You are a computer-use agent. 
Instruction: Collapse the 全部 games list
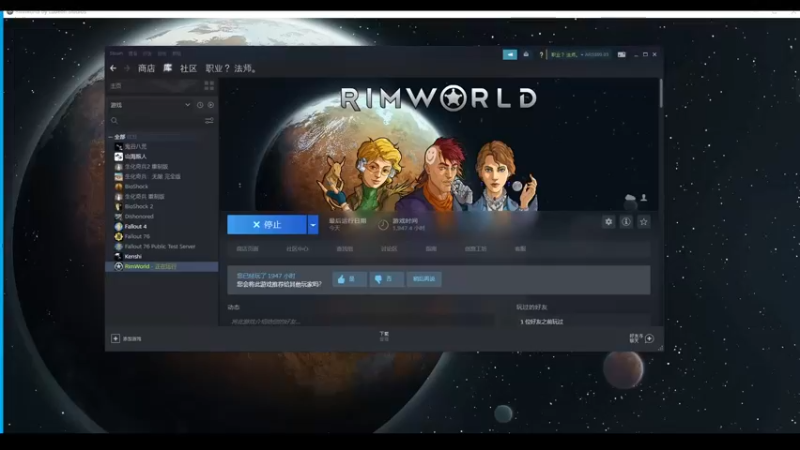[x=110, y=137]
